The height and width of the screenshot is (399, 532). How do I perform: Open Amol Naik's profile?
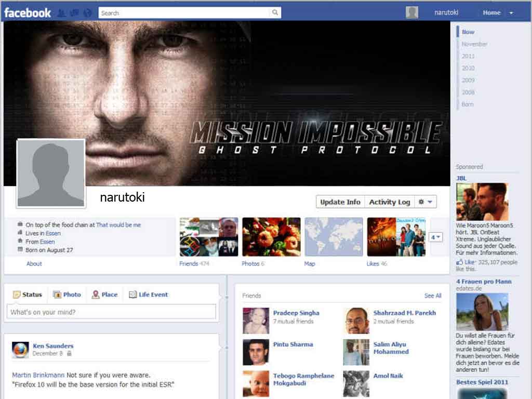pyautogui.click(x=388, y=376)
